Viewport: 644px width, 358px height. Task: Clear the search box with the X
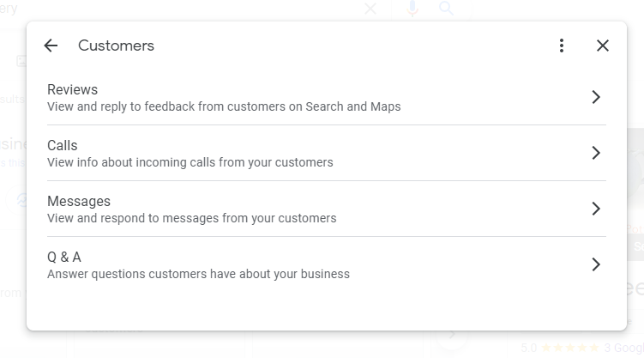tap(370, 9)
